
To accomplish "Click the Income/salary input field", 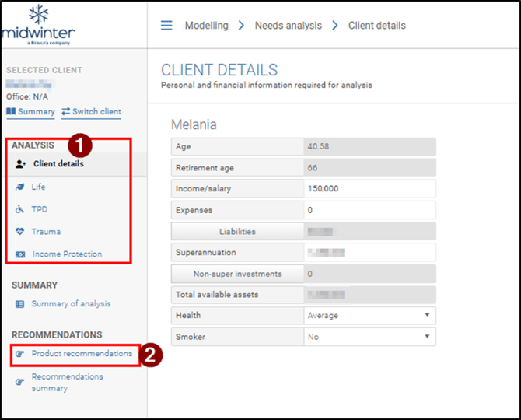I will [x=369, y=189].
